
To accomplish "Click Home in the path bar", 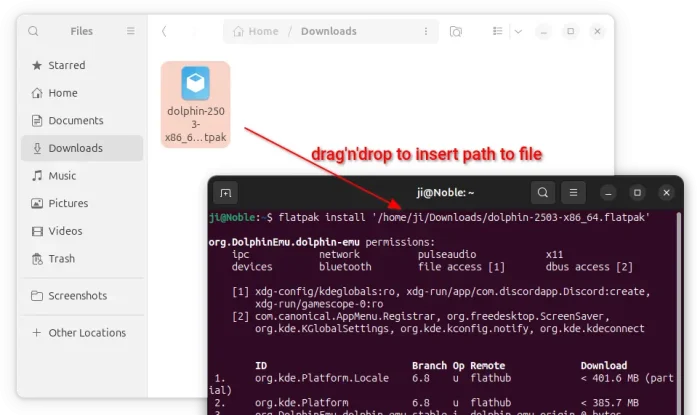I will click(x=256, y=31).
